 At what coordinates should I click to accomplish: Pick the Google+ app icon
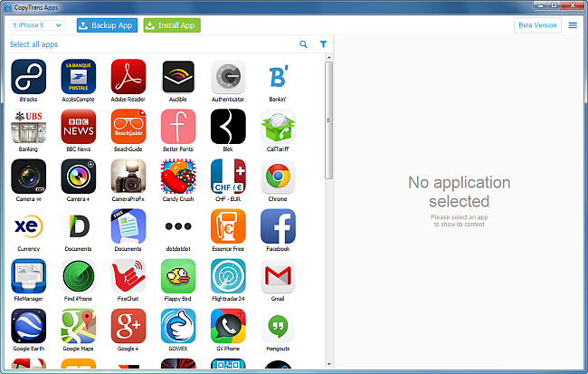(128, 326)
